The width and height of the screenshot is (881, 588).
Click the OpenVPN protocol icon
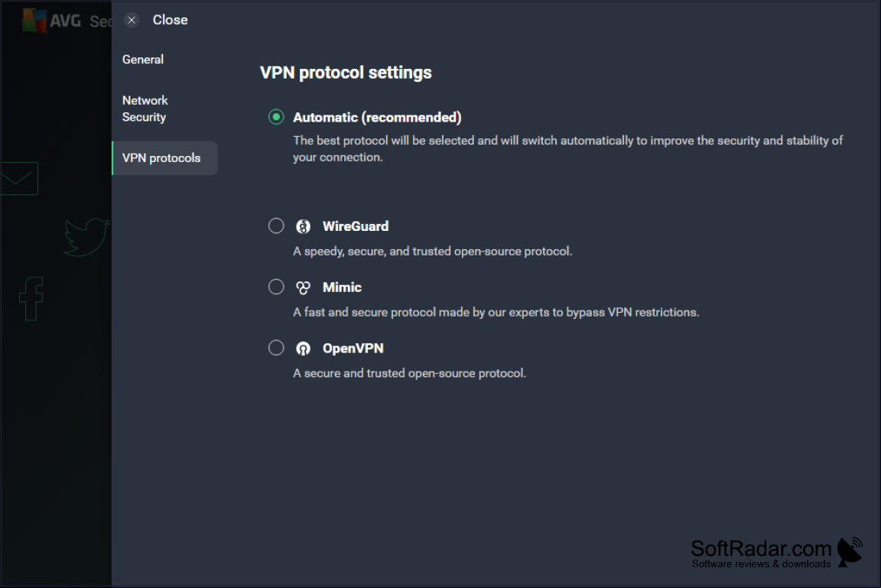pos(304,349)
